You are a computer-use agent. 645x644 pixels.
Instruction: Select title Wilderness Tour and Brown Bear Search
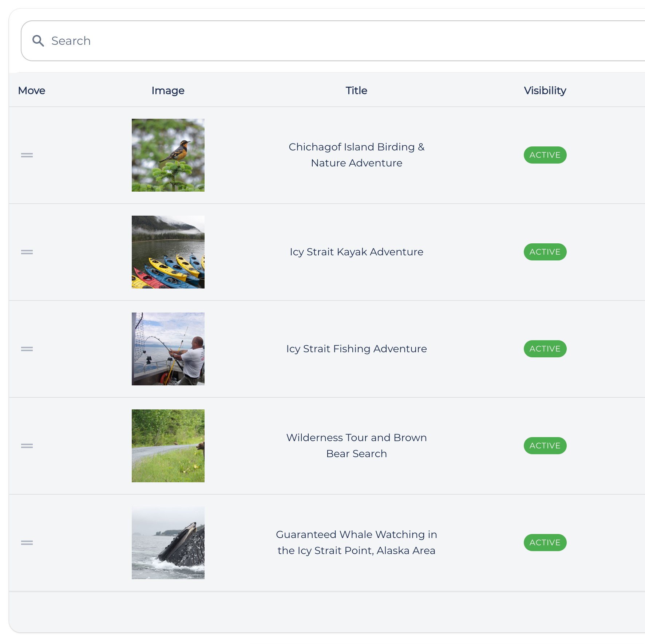(x=357, y=445)
